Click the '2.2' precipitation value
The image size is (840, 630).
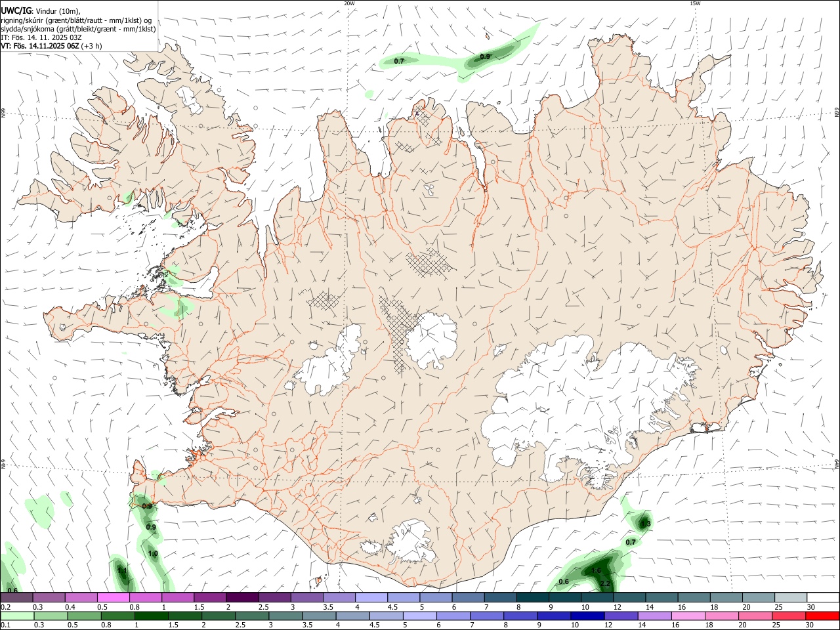pos(606,583)
